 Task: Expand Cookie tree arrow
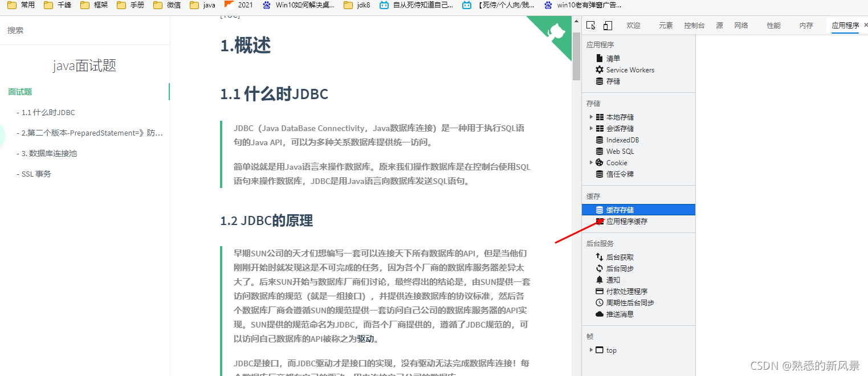pyautogui.click(x=591, y=162)
